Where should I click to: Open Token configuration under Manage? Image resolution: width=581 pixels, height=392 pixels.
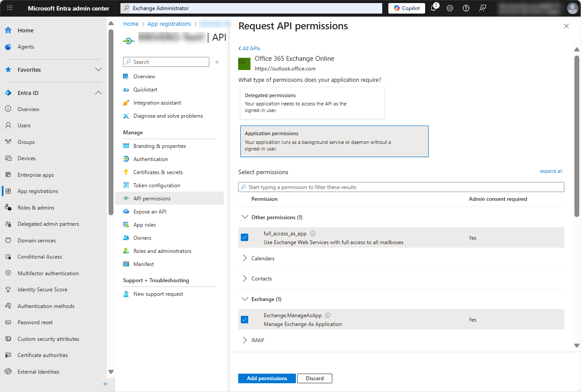(x=156, y=185)
